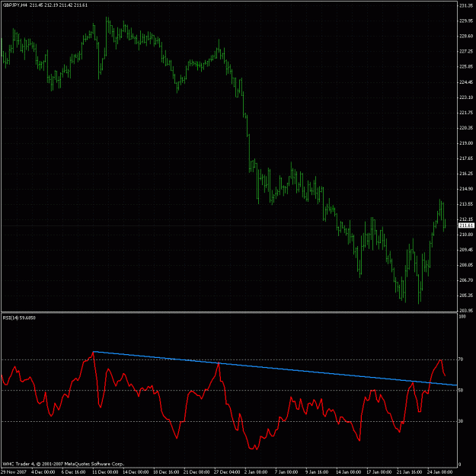Click the 220.35 price axis label
476x476 pixels.
pos(466,128)
